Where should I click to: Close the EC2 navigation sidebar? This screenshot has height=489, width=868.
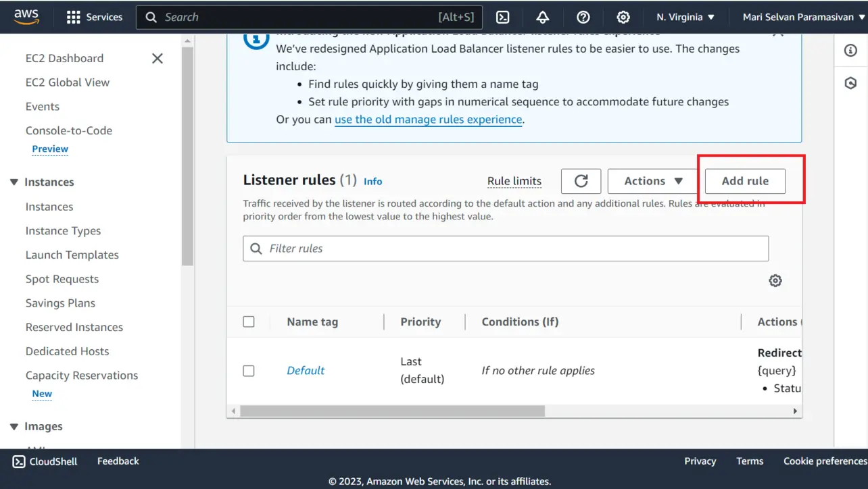pyautogui.click(x=158, y=59)
